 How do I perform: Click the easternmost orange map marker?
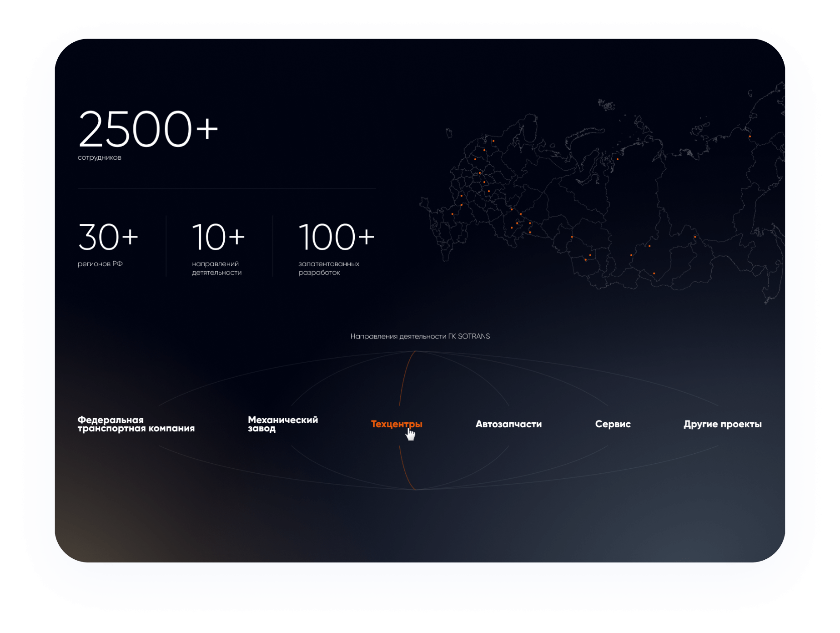[x=749, y=137]
